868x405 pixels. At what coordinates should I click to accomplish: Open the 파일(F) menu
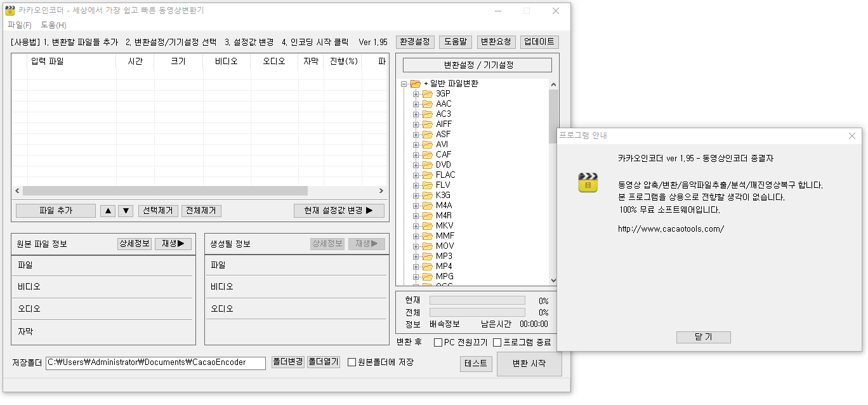20,25
